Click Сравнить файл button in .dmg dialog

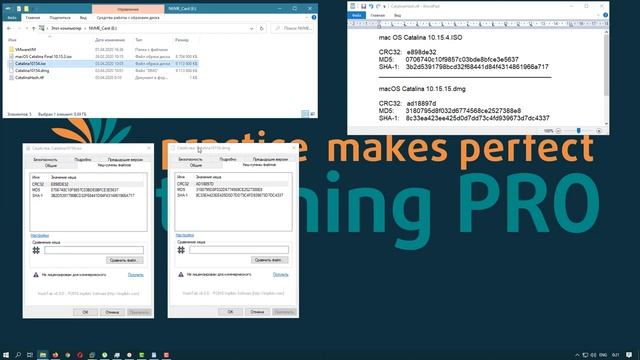point(269,260)
